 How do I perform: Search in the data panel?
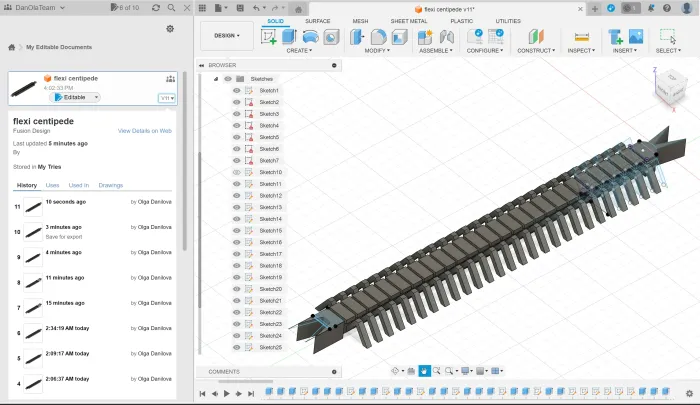(x=171, y=8)
